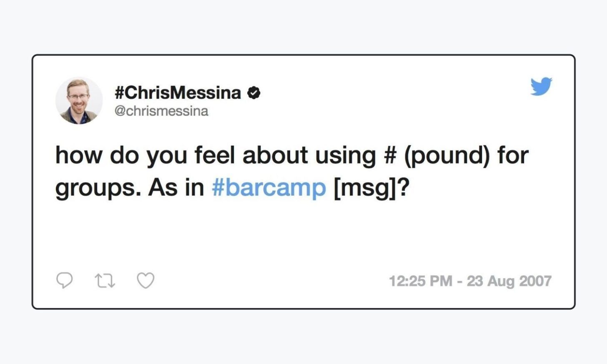
Task: Click the time "12:25 PM"
Action: click(x=420, y=281)
